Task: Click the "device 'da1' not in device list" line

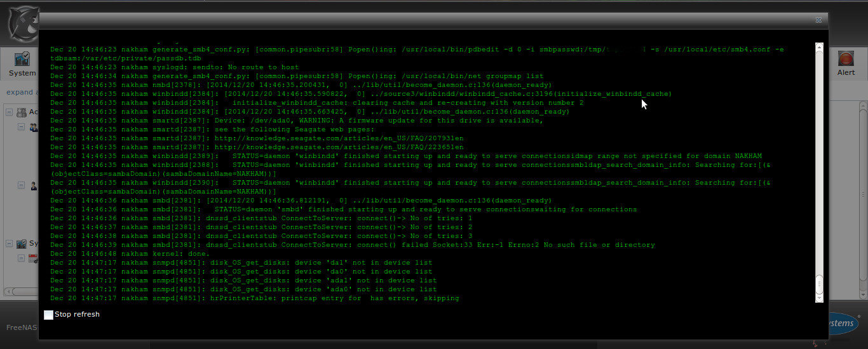Action: (241, 262)
